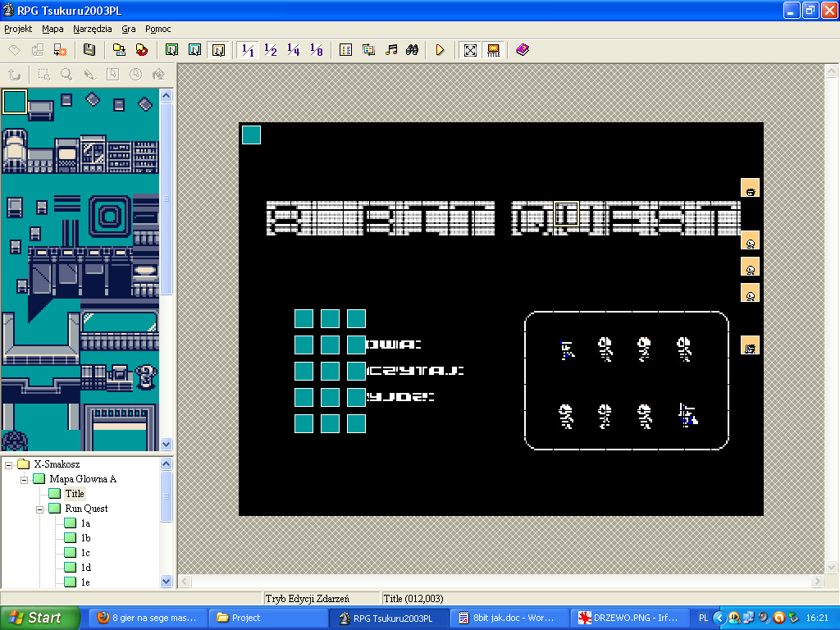Switch to event layer editing mode
Screen dimensions: 840x630
[218, 50]
